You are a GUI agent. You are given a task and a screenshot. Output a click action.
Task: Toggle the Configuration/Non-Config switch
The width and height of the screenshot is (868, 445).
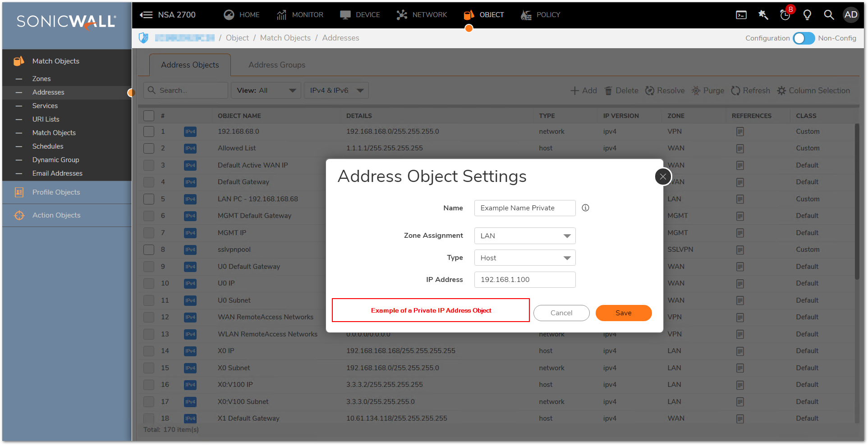point(804,38)
